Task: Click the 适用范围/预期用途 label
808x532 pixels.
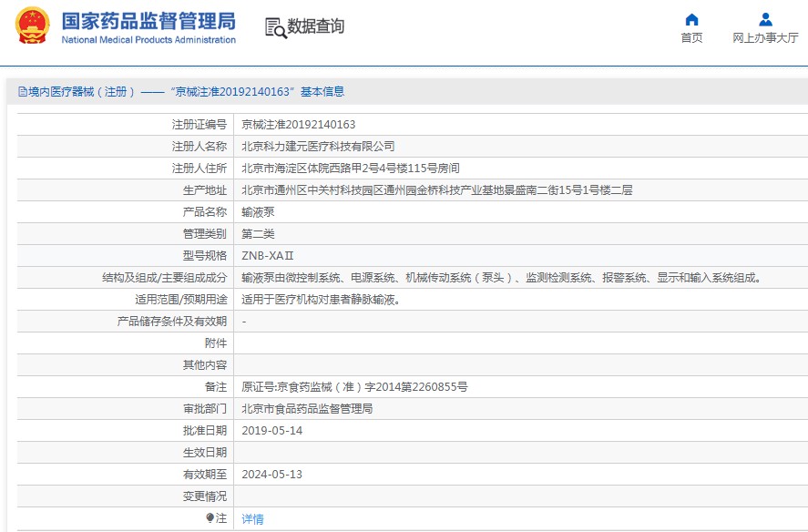Action: point(181,300)
